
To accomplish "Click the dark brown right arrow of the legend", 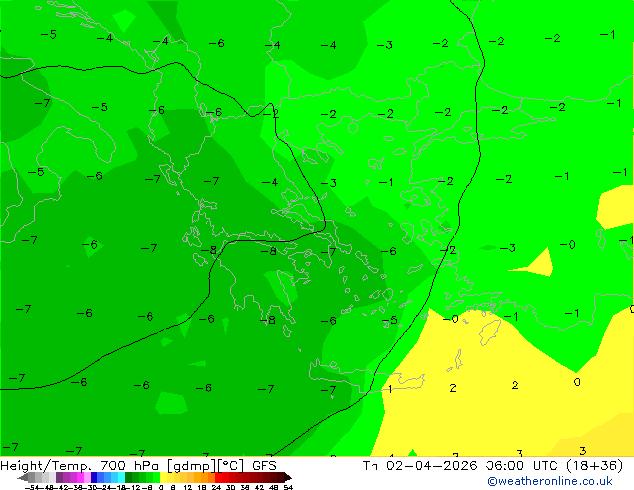I will click(x=288, y=477).
